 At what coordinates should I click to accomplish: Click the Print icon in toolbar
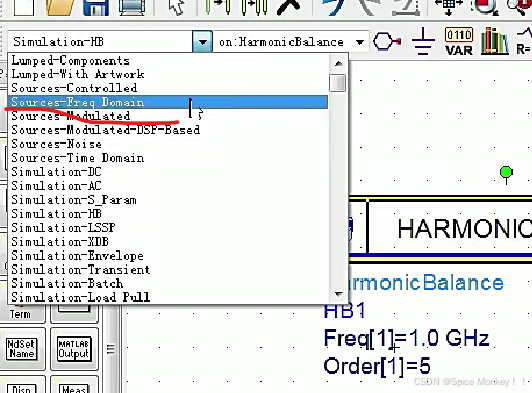132,7
